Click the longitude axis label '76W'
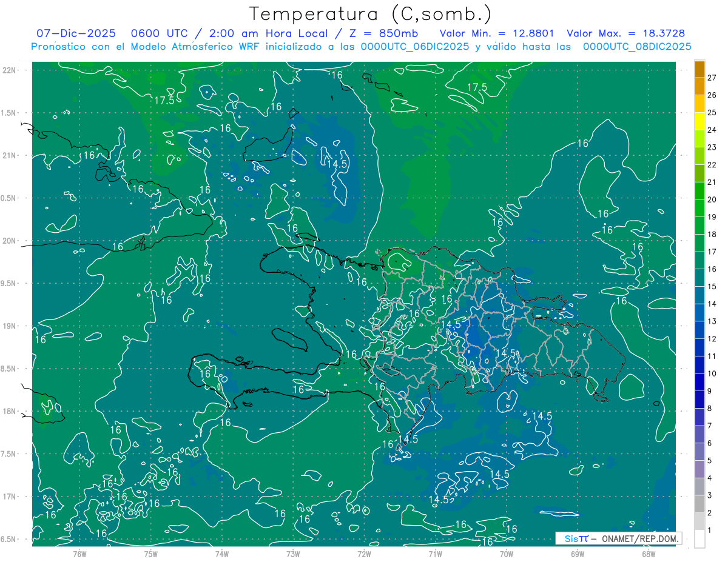728x562 pixels. tap(79, 554)
